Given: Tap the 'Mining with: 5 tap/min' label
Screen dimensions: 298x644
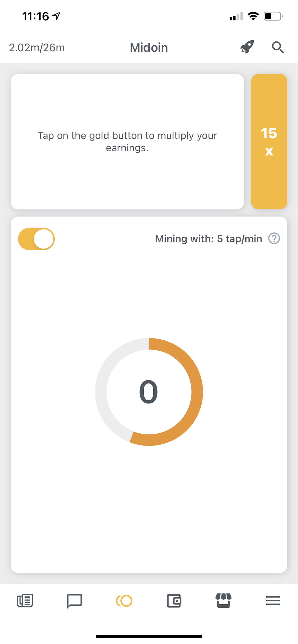Looking at the screenshot, I should [x=208, y=239].
